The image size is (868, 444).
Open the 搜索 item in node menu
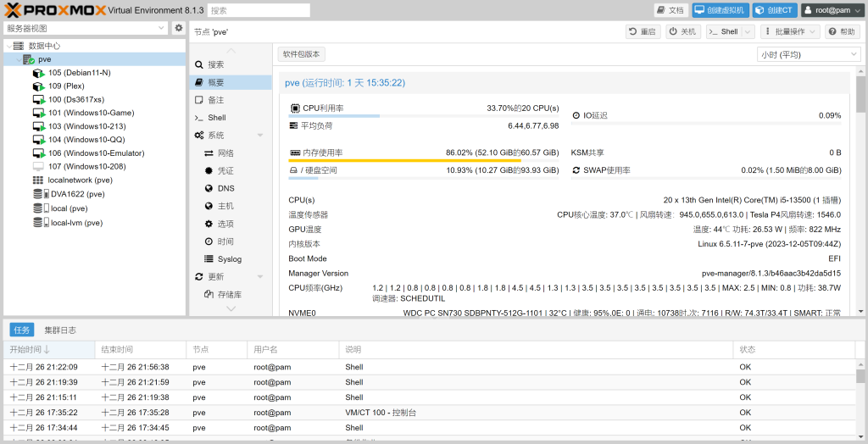coord(231,64)
